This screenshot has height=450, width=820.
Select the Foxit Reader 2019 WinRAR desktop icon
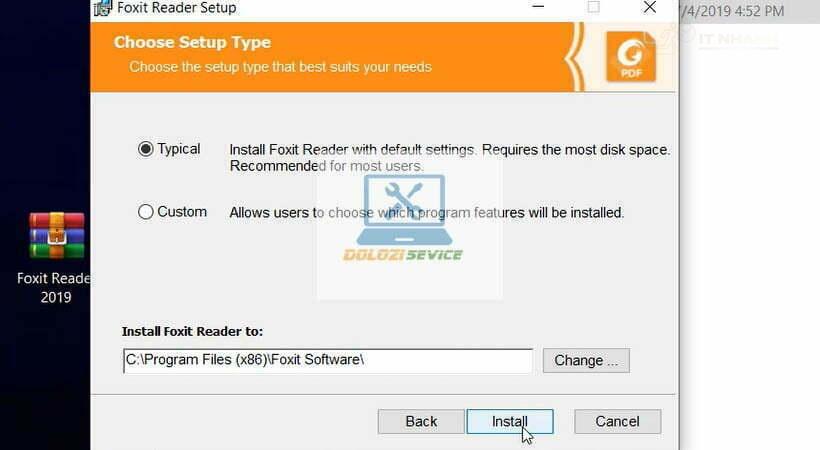point(56,235)
